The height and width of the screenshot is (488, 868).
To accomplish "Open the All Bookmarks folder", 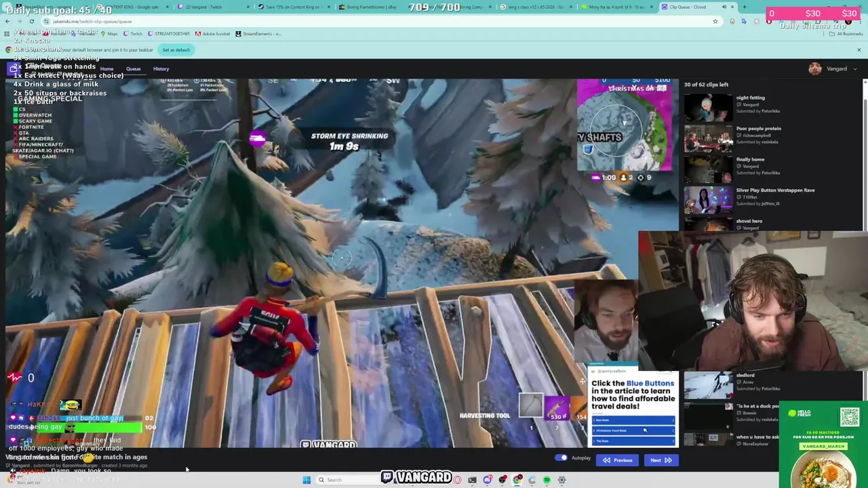I will tap(846, 33).
